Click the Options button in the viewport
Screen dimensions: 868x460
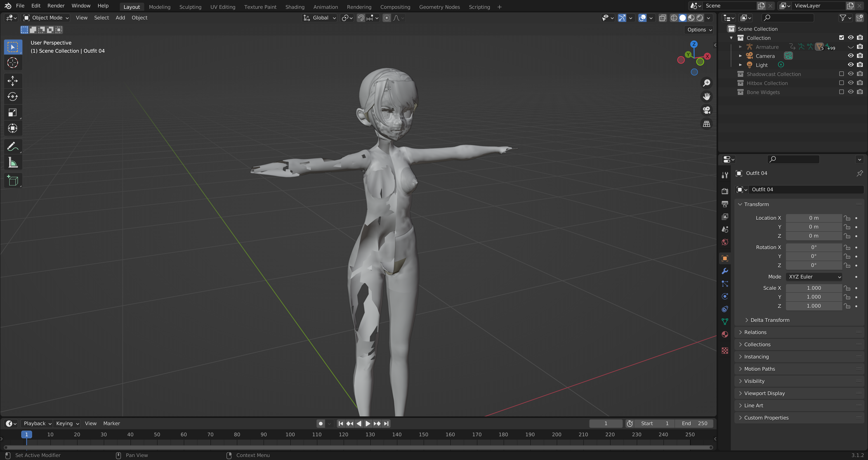click(x=698, y=30)
